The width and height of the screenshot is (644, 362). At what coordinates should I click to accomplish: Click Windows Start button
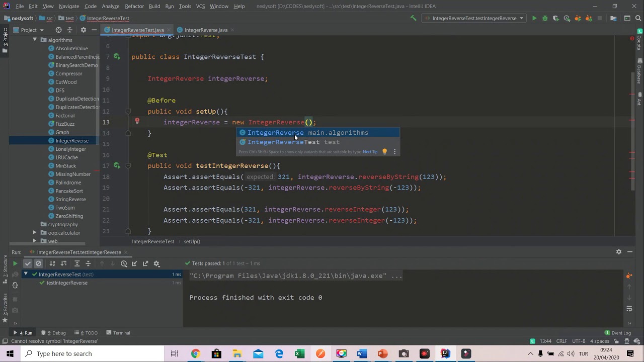click(10, 354)
